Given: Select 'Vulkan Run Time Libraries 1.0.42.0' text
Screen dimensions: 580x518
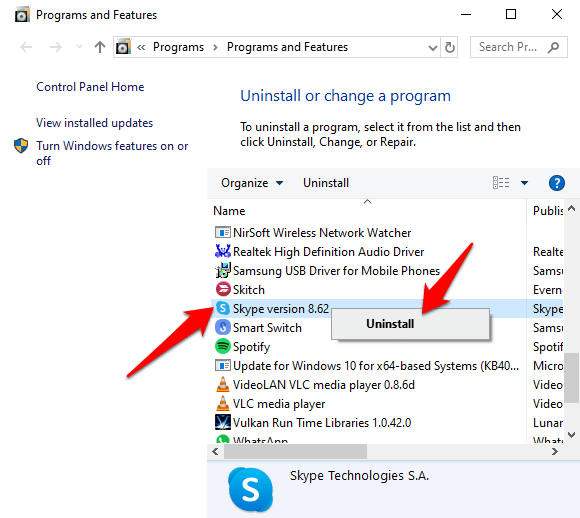Looking at the screenshot, I should 322,423.
